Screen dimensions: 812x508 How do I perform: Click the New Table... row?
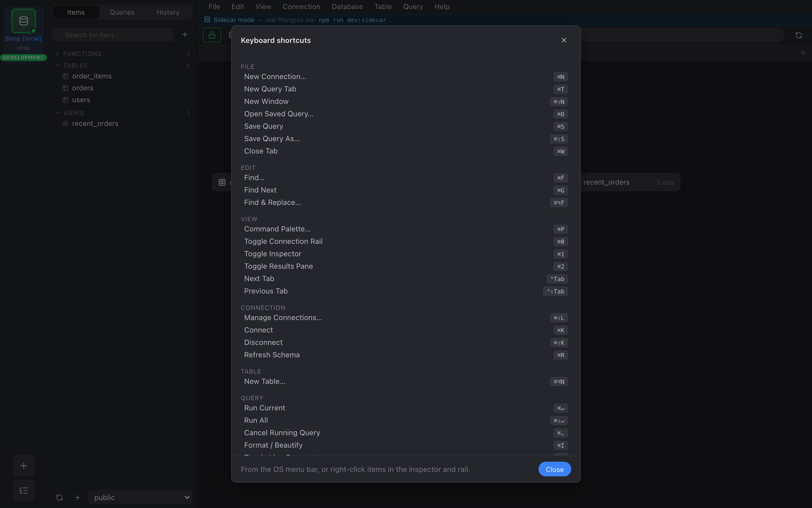[406, 382]
